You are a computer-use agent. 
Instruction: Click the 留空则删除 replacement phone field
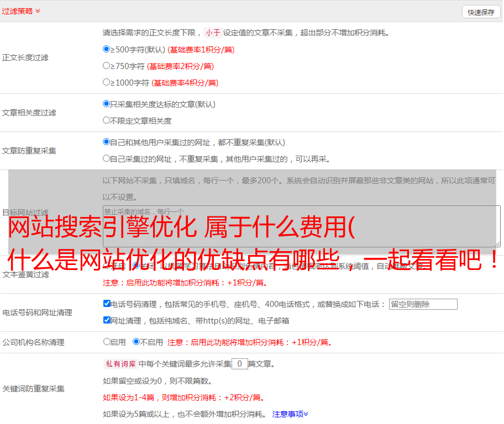coord(423,304)
